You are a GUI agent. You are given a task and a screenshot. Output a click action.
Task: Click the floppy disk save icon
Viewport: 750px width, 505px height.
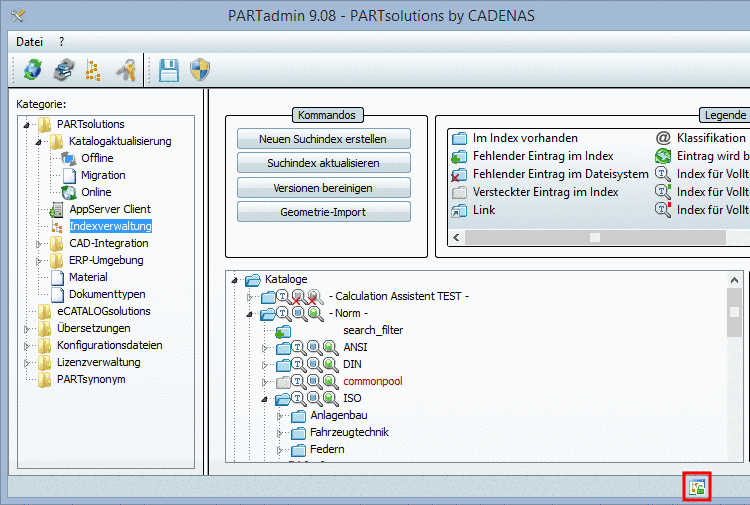coord(169,70)
